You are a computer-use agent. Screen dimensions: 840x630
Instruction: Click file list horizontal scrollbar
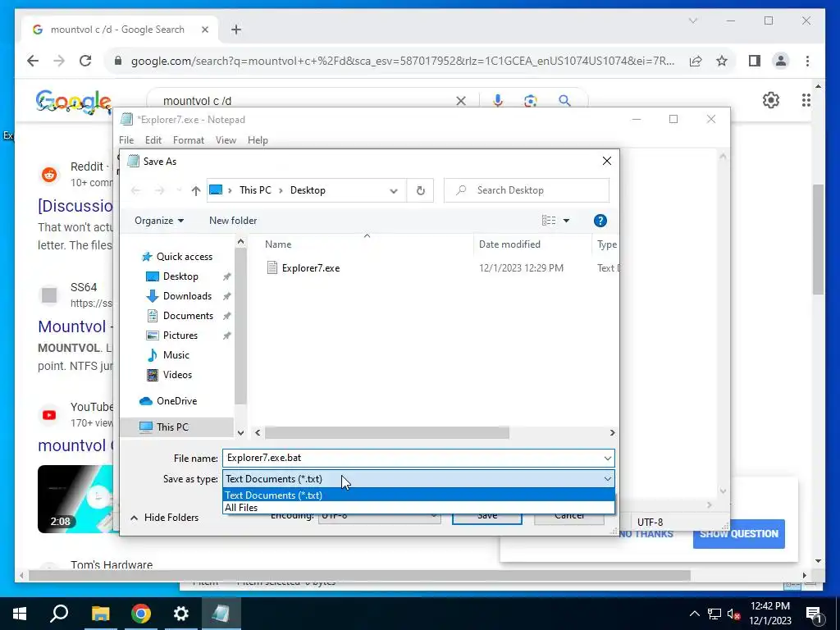[387, 433]
